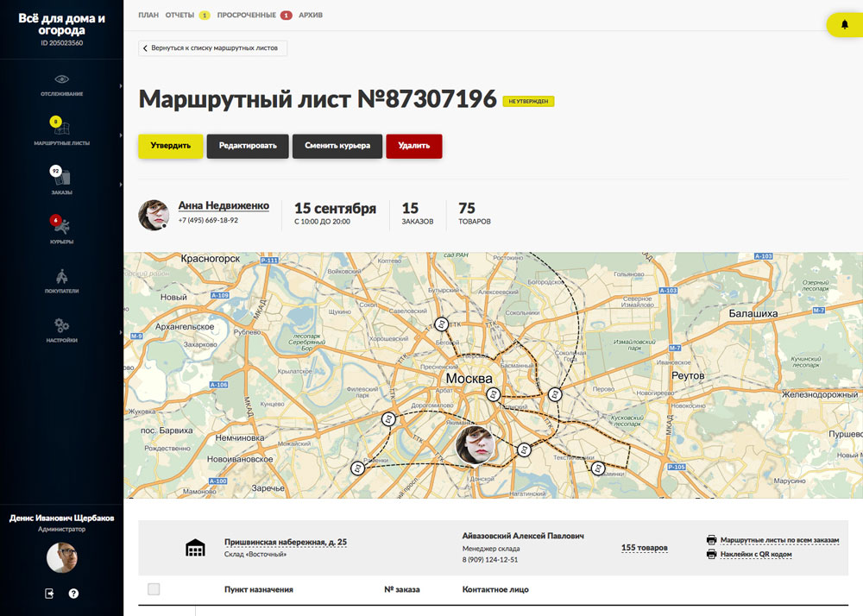This screenshot has width=863, height=616.
Task: Click the Сменить курьера button
Action: pyautogui.click(x=337, y=146)
